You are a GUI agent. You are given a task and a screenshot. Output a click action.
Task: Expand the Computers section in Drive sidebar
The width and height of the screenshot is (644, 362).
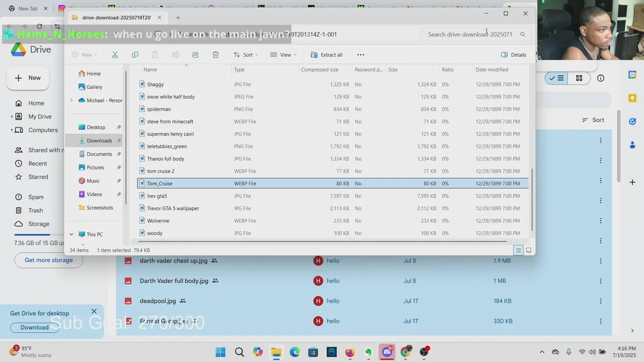click(12, 130)
